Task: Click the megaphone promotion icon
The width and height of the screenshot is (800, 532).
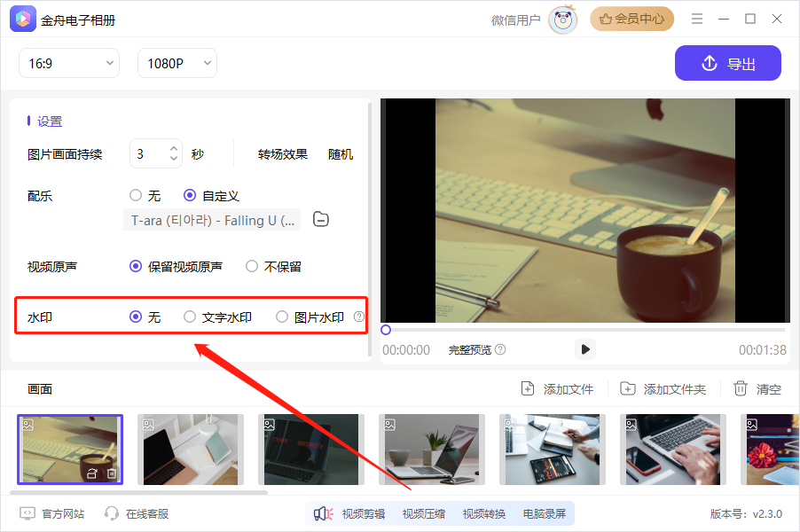Action: (x=323, y=513)
